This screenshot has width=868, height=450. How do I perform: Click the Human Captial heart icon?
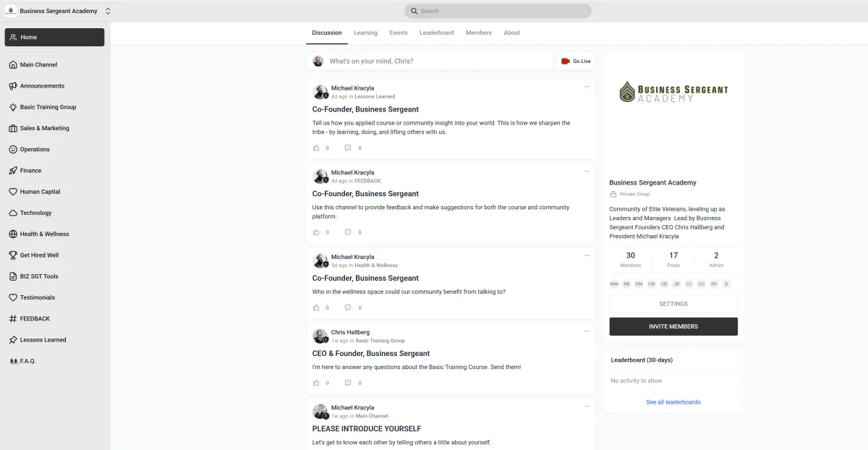coord(13,192)
